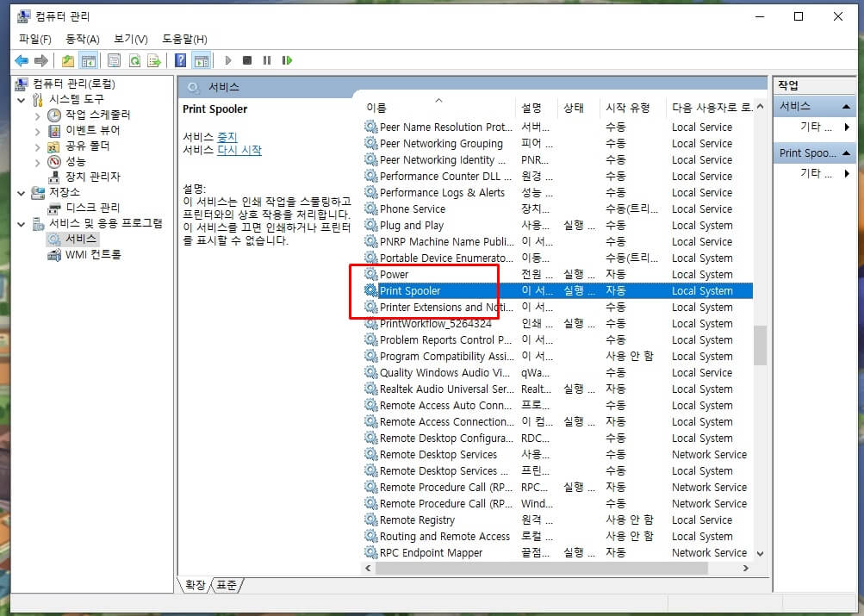Expand the 작업 스케줄러 tree node
864x616 pixels.
(37, 116)
